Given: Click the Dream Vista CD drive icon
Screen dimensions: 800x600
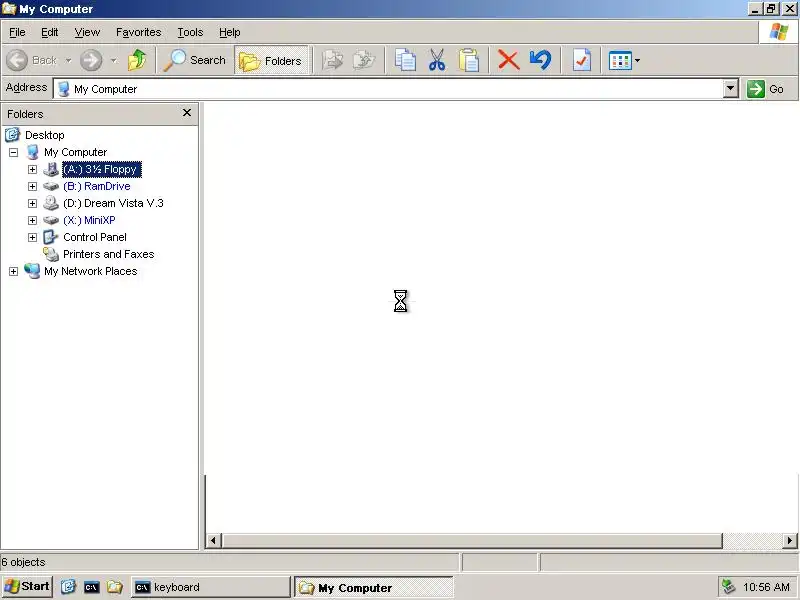Looking at the screenshot, I should pyautogui.click(x=51, y=203).
